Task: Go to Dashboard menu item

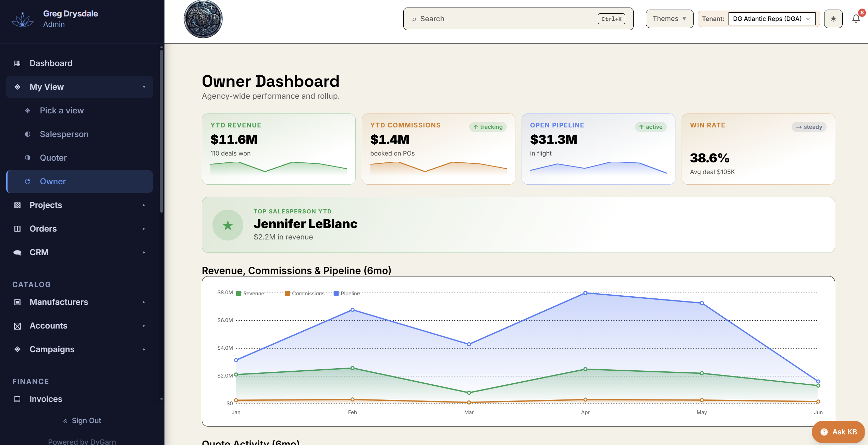Action: [80, 63]
